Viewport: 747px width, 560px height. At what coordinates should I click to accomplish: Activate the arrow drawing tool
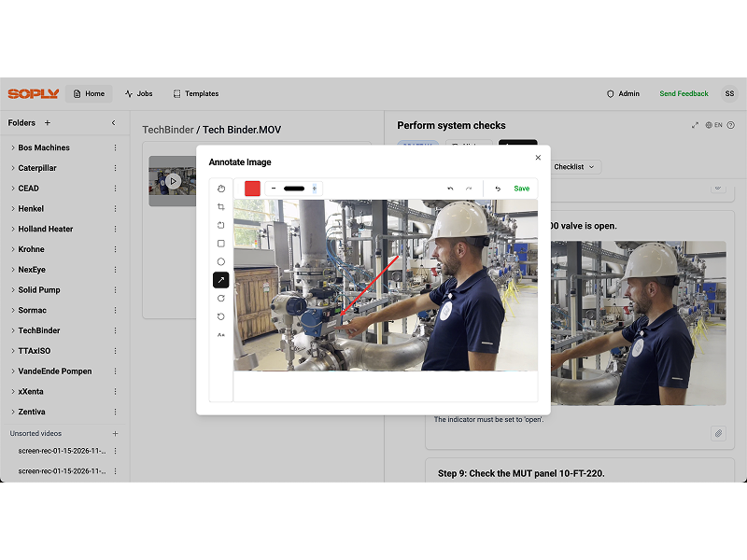221,280
